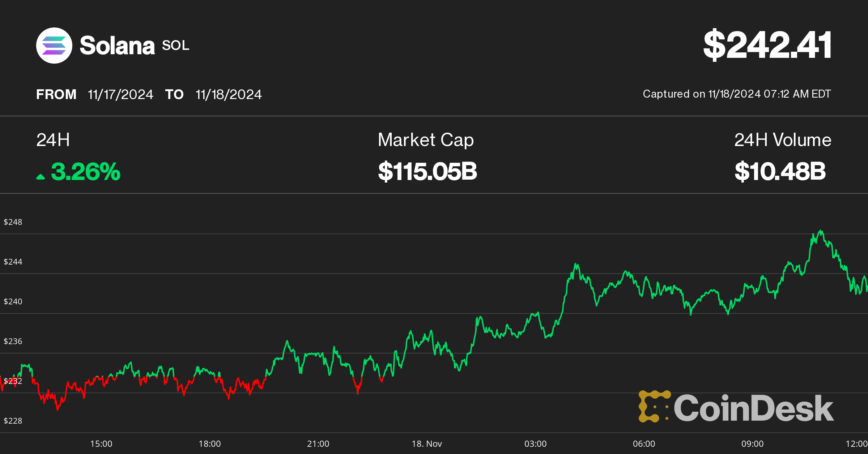Click the $242.41 current price
This screenshot has width=868, height=454.
click(x=767, y=45)
